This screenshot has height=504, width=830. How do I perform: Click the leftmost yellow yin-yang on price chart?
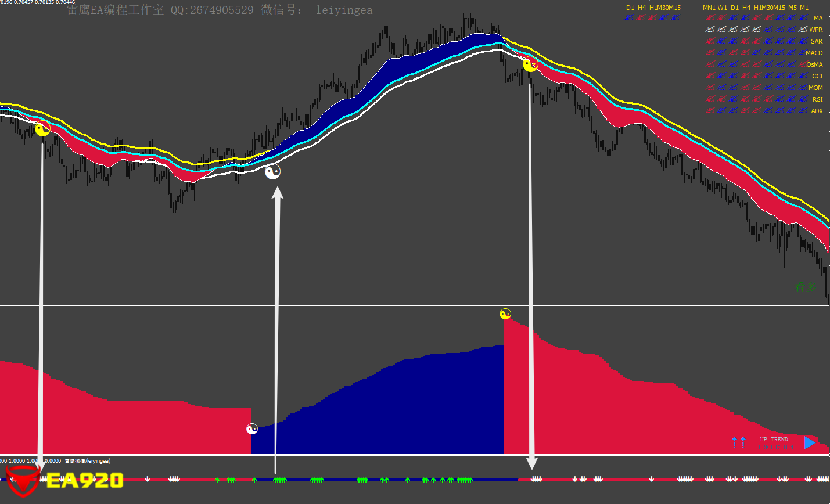[x=42, y=129]
